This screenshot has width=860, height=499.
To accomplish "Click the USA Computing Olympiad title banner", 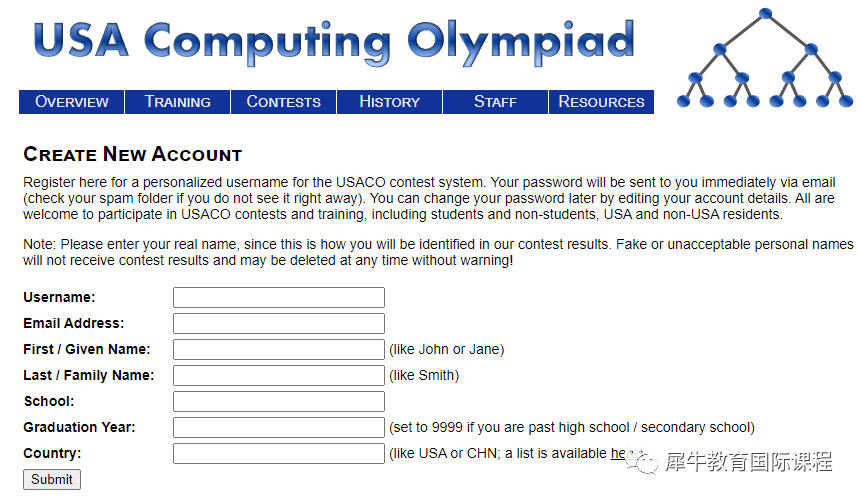I will [x=333, y=42].
